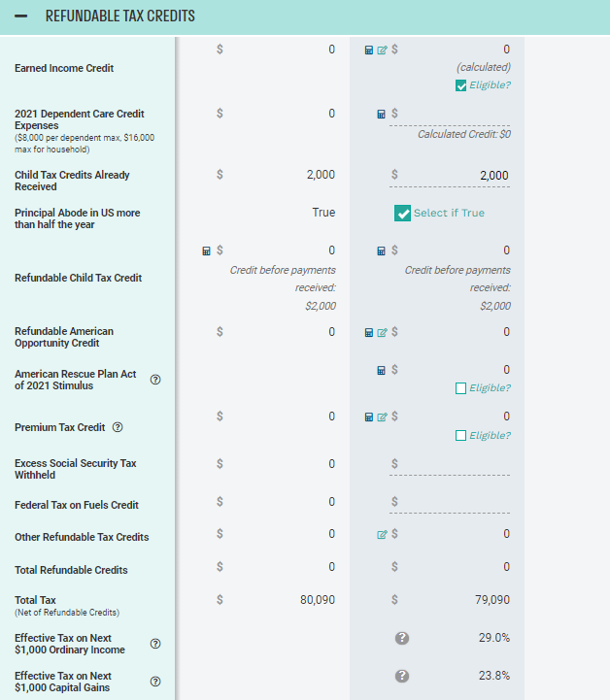The width and height of the screenshot is (610, 700).
Task: Open calculator for American Rescue Plan Stimulus
Action: coord(382,370)
